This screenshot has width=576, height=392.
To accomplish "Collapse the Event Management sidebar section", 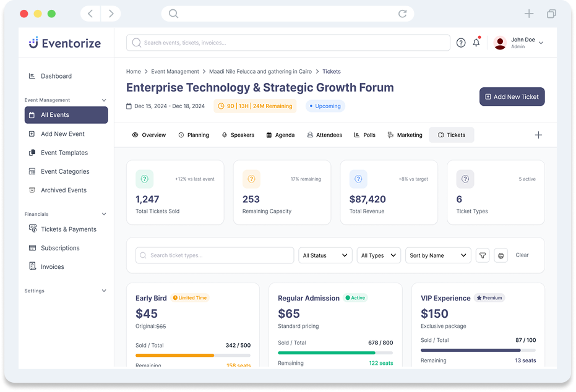I will coord(104,100).
